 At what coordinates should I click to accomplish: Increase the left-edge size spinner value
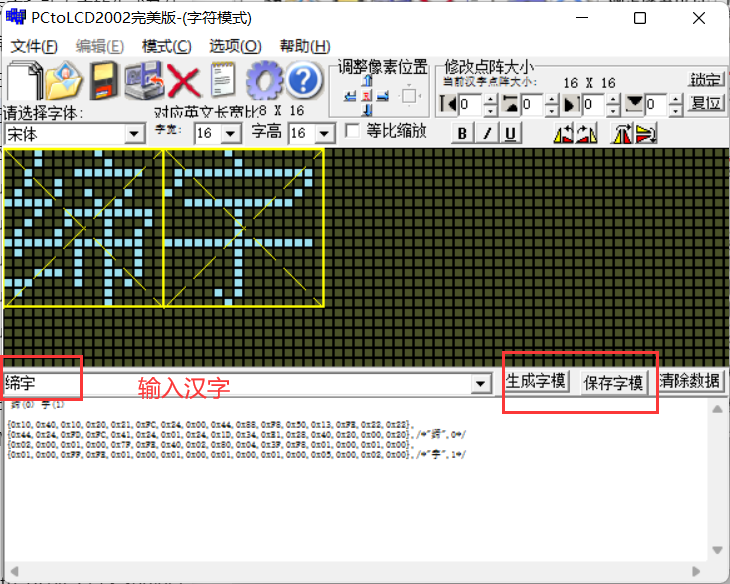point(490,99)
